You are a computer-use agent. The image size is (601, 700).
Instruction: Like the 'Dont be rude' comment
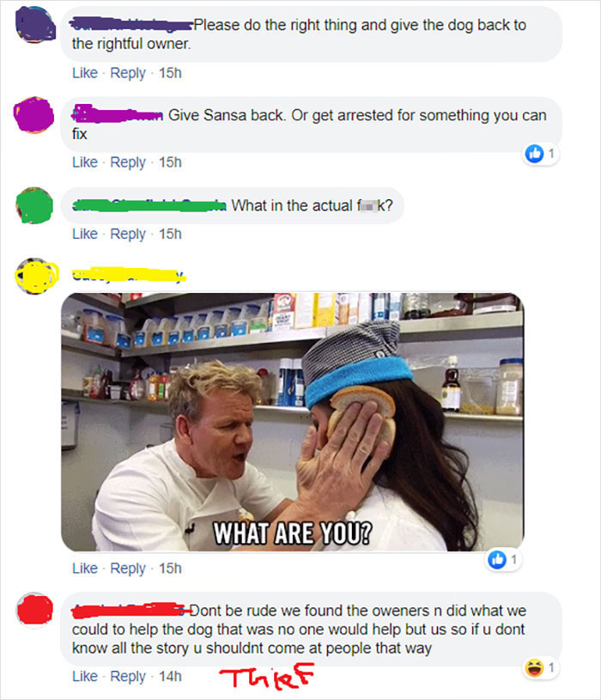click(85, 676)
